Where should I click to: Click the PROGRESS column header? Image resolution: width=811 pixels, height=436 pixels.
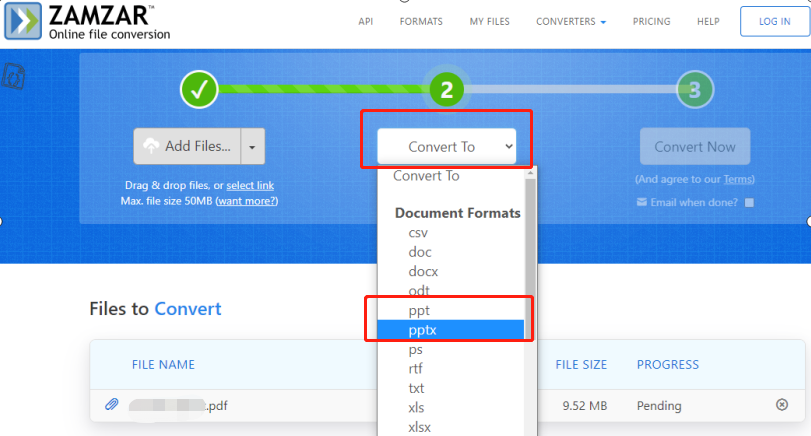(668, 365)
